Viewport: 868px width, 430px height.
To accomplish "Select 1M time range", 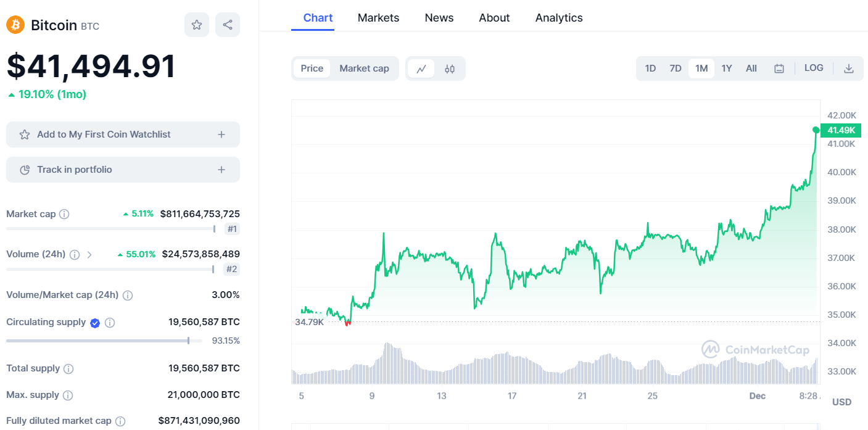I will pos(701,68).
